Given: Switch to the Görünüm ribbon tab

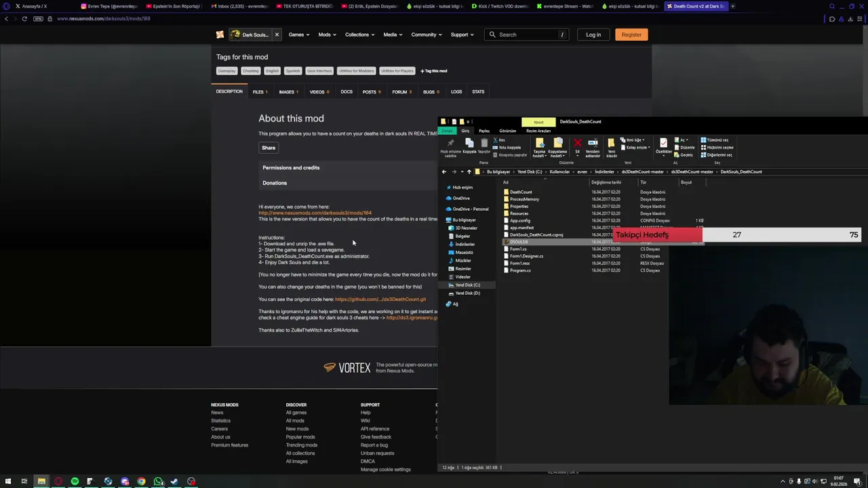Looking at the screenshot, I should pyautogui.click(x=507, y=131).
